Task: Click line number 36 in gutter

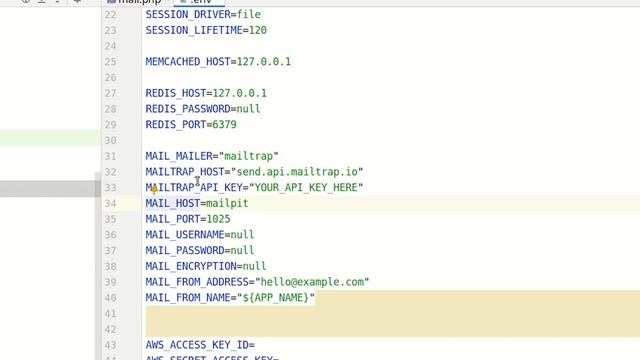Action: click(110, 235)
